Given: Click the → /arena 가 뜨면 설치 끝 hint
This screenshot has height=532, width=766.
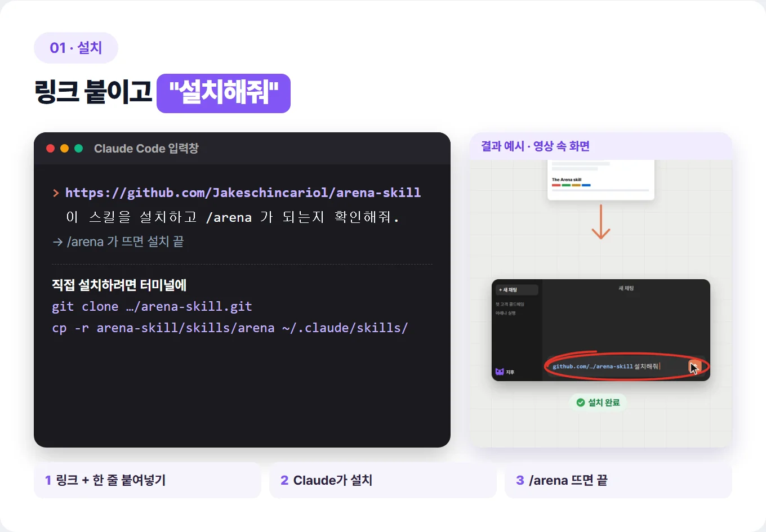Looking at the screenshot, I should [x=118, y=242].
